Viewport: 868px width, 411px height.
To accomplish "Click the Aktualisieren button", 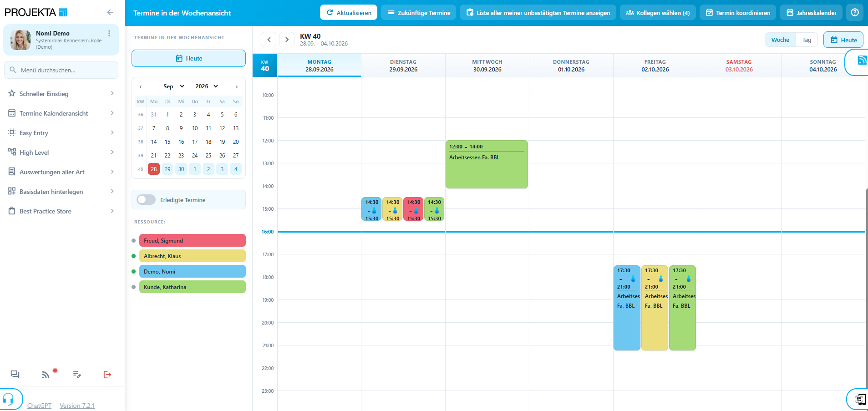I will [349, 13].
